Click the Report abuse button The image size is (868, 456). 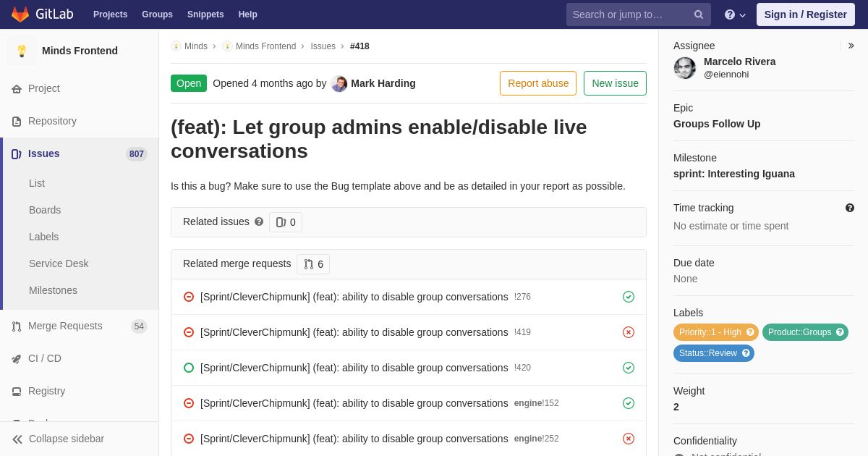[x=538, y=83]
